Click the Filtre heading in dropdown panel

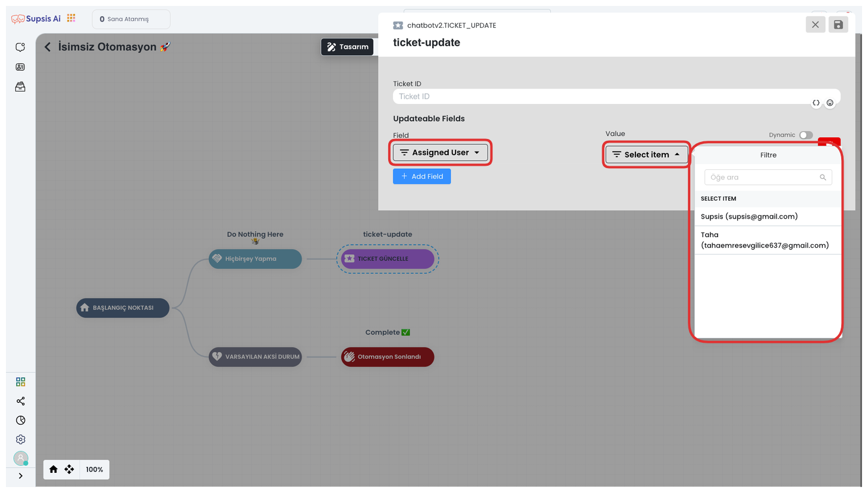tap(768, 155)
